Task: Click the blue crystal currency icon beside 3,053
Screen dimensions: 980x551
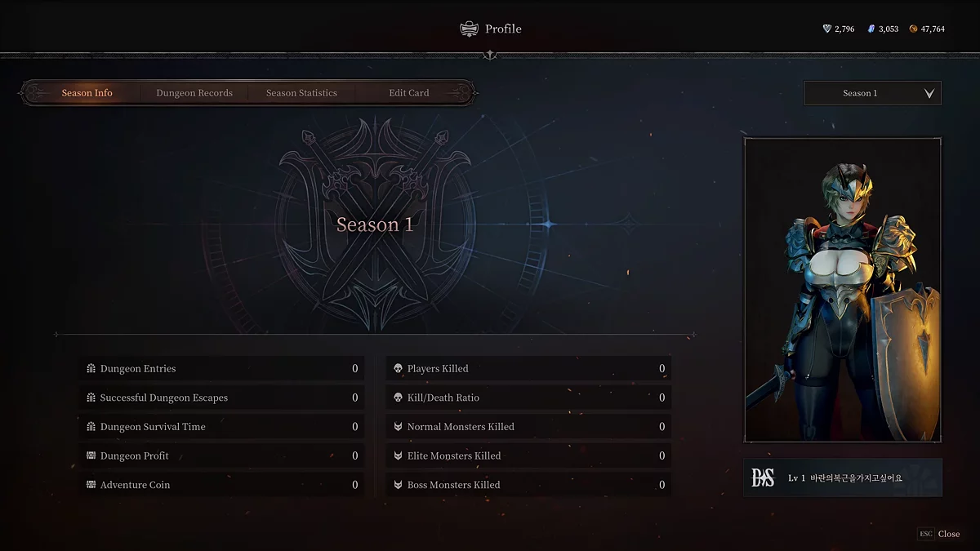Action: point(871,29)
